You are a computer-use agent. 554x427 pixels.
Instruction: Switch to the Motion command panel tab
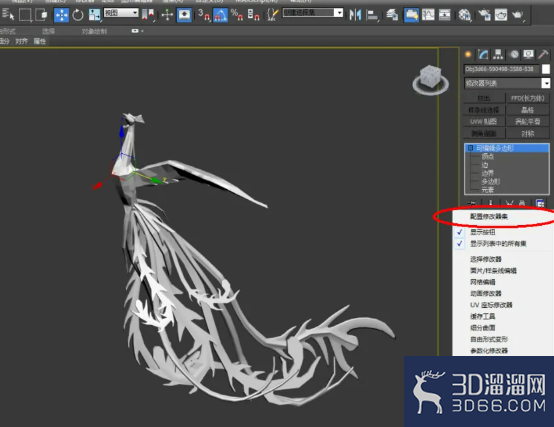coord(514,54)
